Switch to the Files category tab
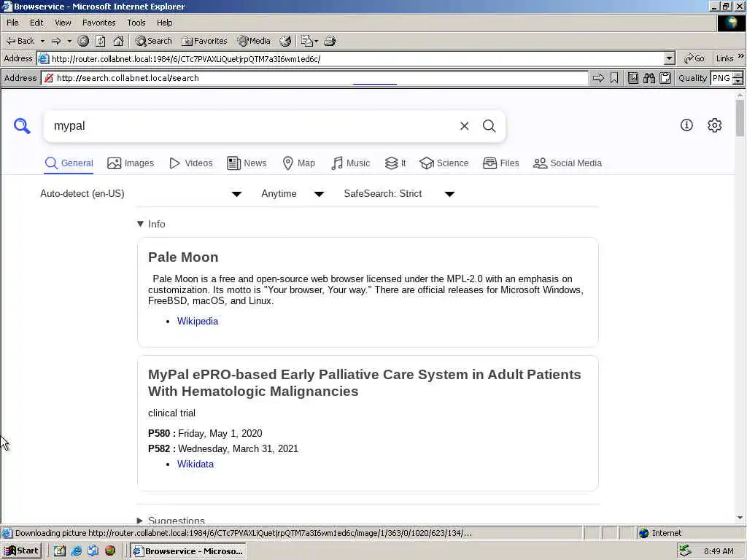This screenshot has width=747, height=560. tap(500, 163)
